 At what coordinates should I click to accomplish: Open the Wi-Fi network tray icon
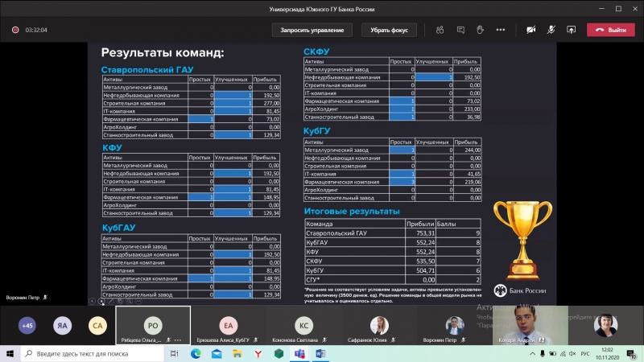pyautogui.click(x=563, y=353)
